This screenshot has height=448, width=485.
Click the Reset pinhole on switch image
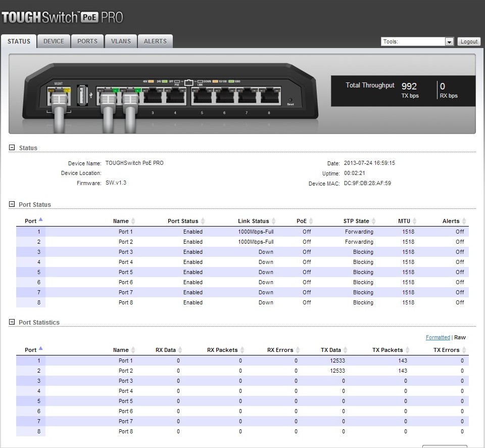290,100
